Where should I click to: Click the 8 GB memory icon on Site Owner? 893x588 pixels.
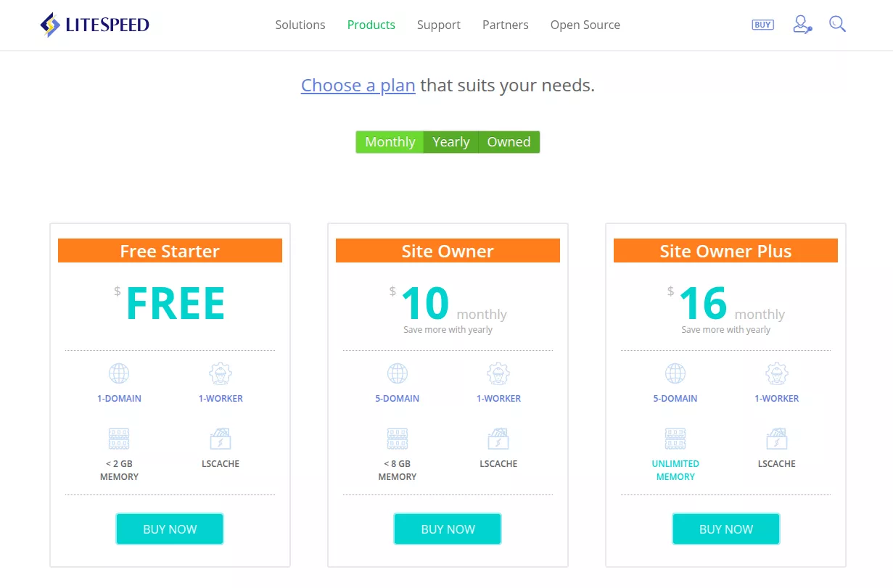tap(397, 438)
